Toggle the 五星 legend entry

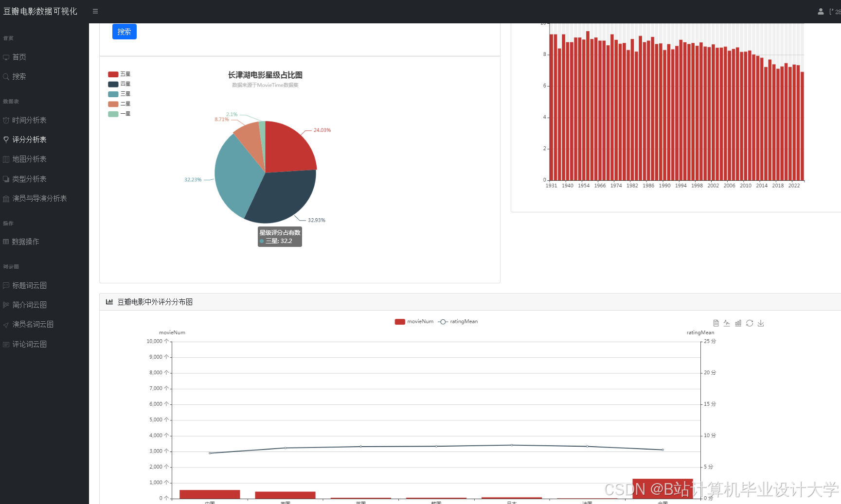point(119,74)
